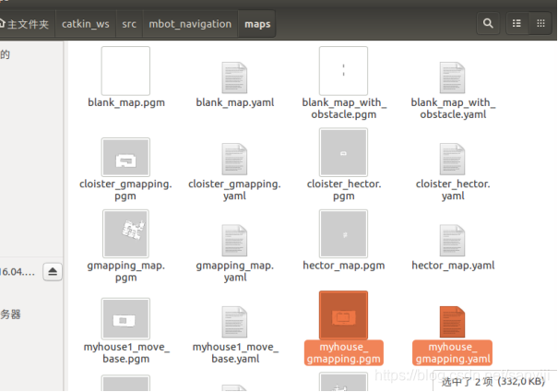
Task: Select the blank_map_with_obstacle.pgm thumbnail
Action: pos(343,70)
